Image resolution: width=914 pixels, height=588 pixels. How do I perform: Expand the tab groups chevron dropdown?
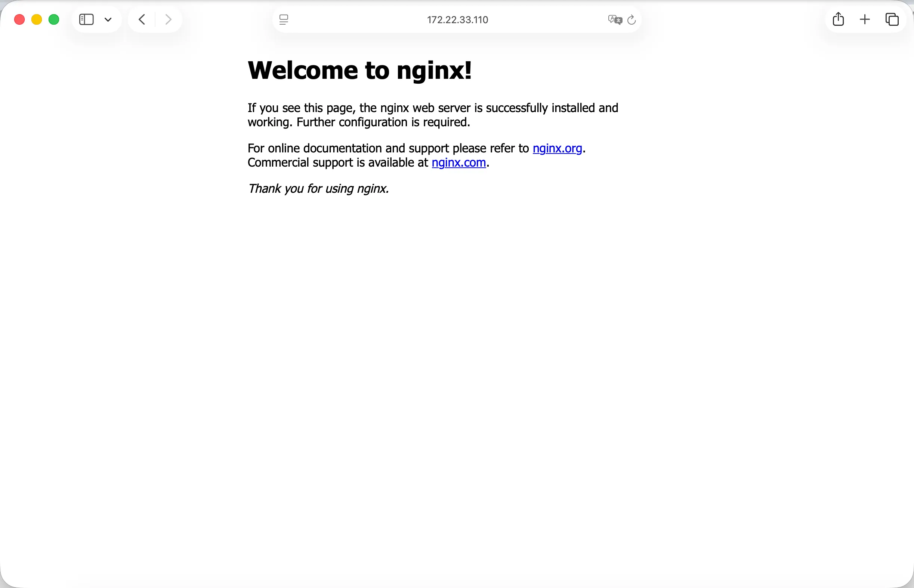(x=108, y=20)
